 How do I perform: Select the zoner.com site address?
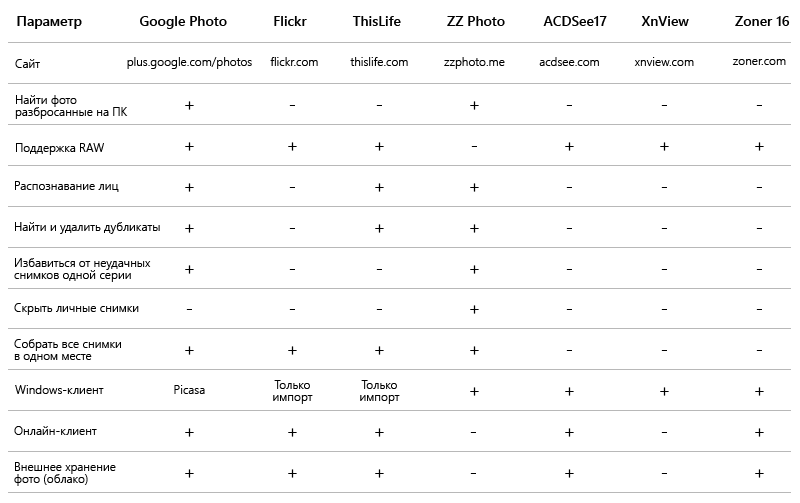pyautogui.click(x=759, y=61)
